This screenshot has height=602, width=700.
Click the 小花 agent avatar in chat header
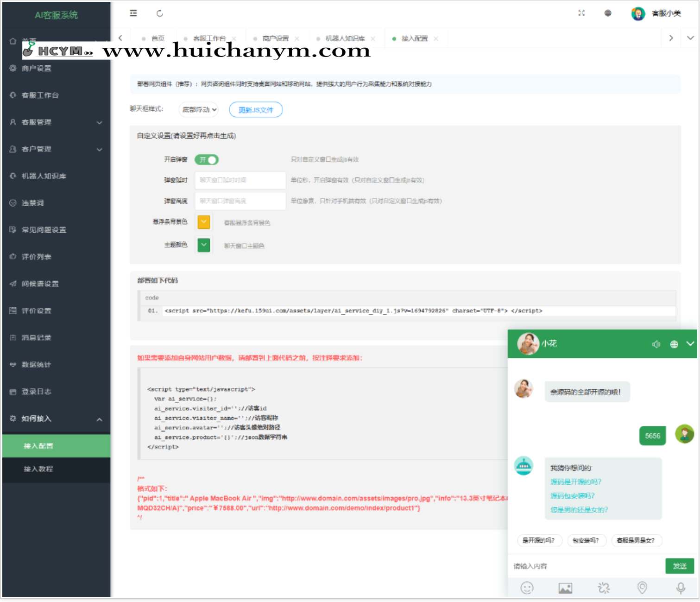(528, 343)
